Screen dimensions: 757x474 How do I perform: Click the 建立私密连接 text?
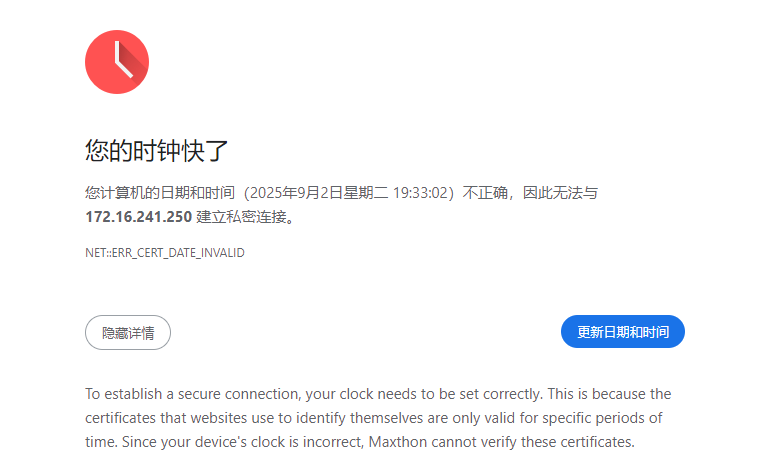point(241,217)
